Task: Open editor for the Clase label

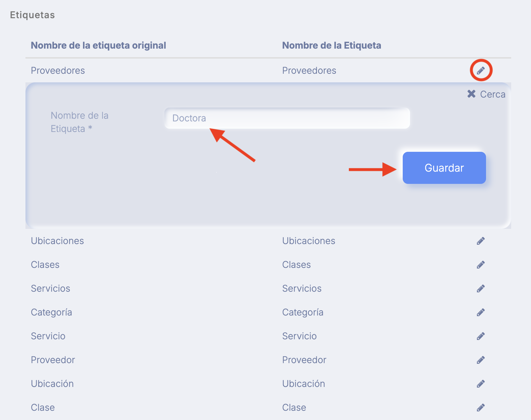Action: pyautogui.click(x=481, y=407)
